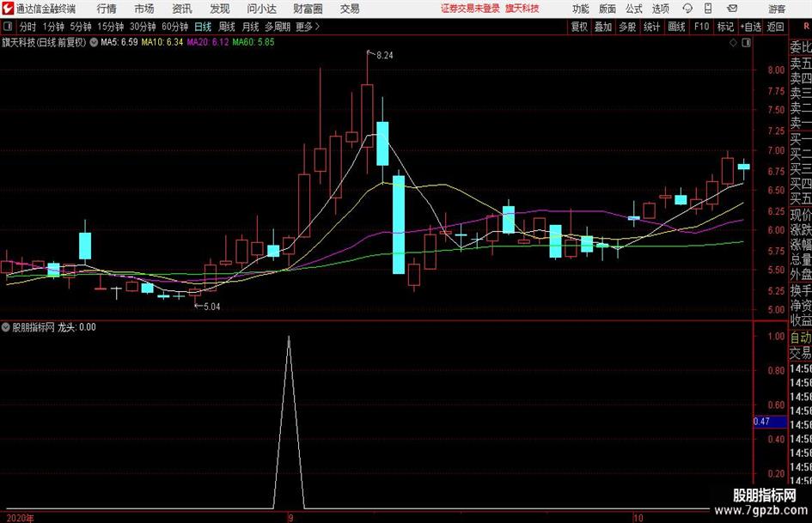
Task: Open the 功能 menu
Action: [581, 9]
